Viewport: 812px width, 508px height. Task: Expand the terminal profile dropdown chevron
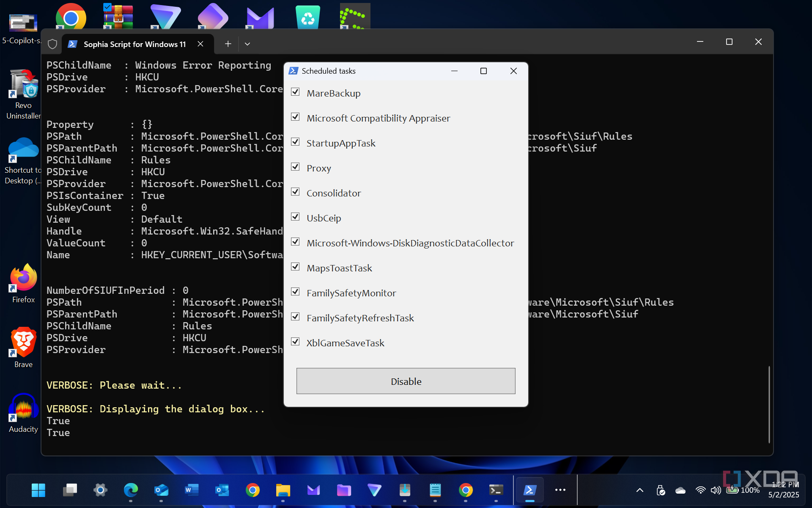247,44
